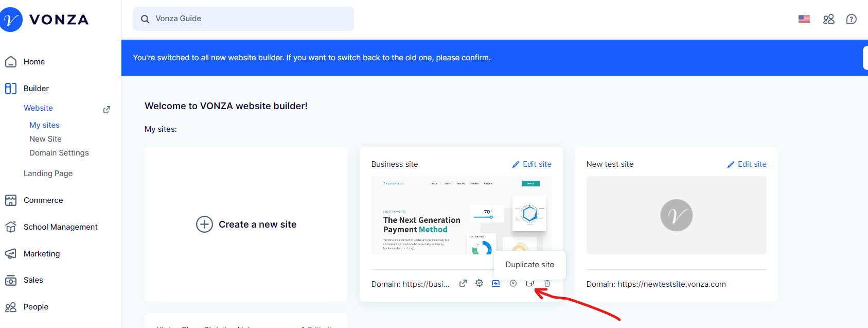Open the Home menu item

point(34,62)
